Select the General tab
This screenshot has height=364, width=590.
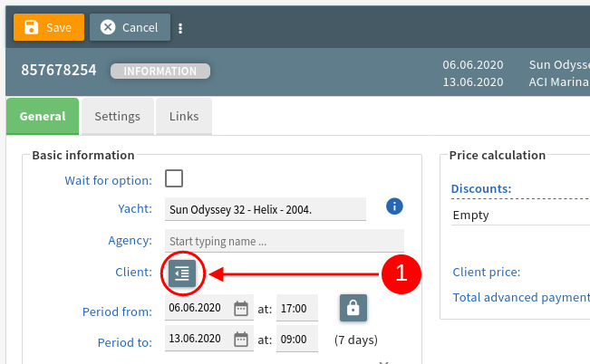(43, 116)
